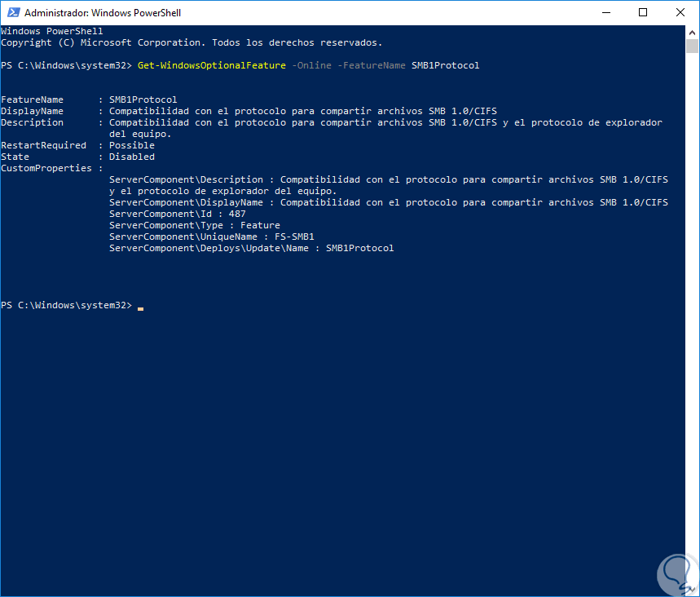
Task: Click the RestartRequired value 'Possible'
Action: [x=131, y=145]
